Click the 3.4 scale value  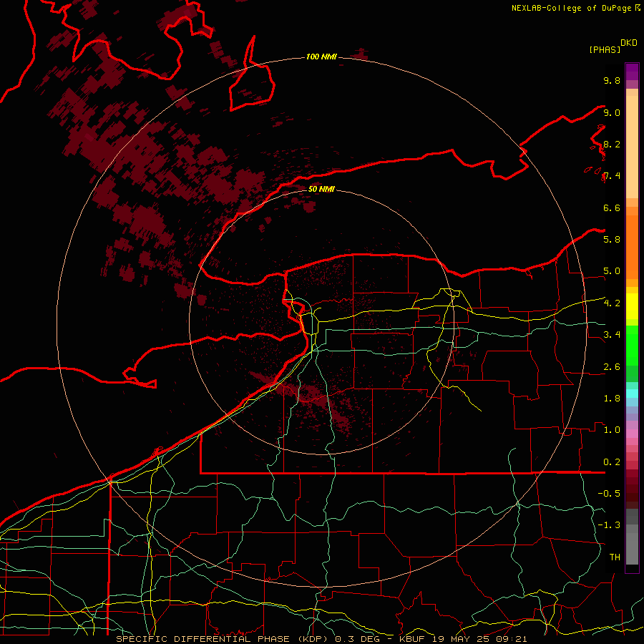tap(612, 334)
